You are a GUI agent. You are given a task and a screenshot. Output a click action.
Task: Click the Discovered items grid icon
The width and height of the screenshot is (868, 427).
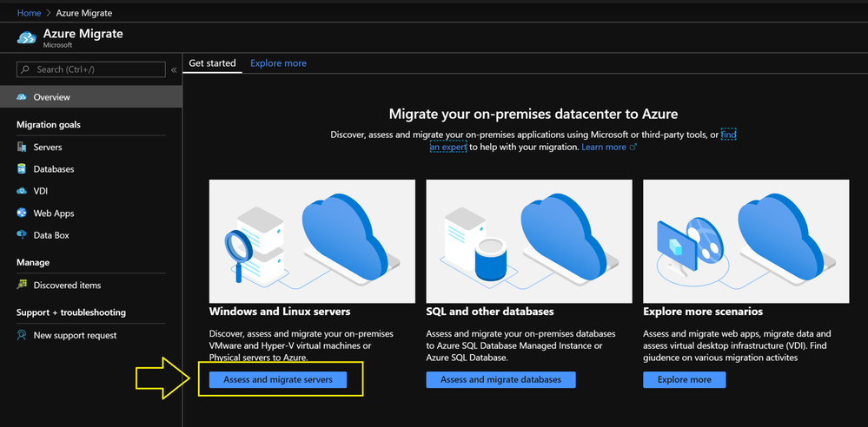point(22,285)
